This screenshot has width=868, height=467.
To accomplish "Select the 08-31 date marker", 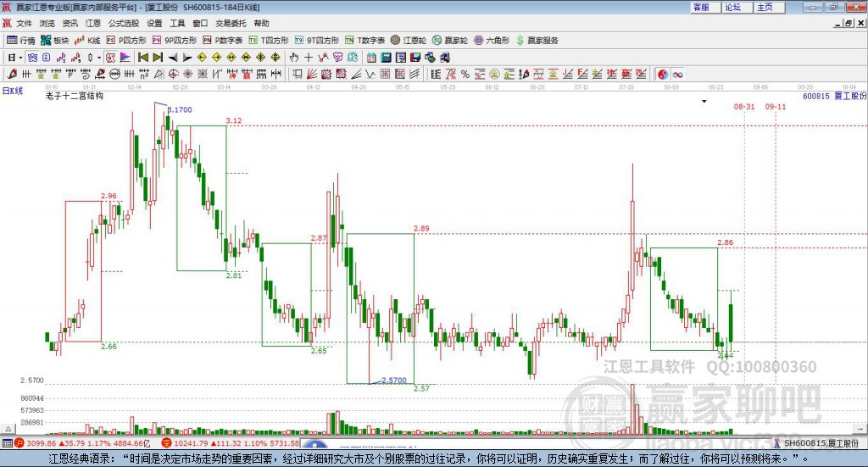I will pos(744,106).
